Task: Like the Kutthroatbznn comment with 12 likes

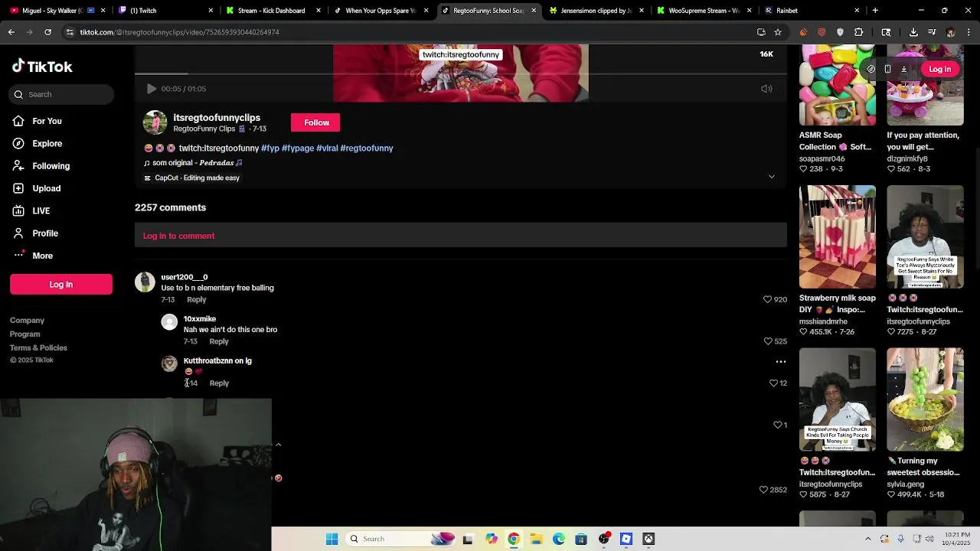Action: click(773, 383)
